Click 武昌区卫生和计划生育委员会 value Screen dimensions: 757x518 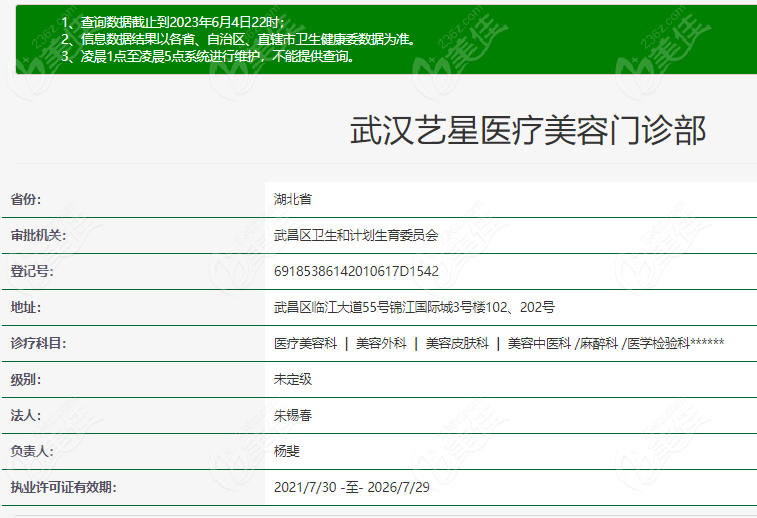356,235
